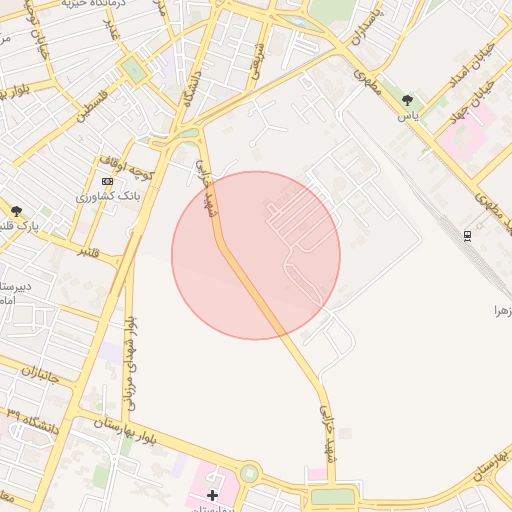
Task: Click the train station icon
Action: tap(467, 236)
